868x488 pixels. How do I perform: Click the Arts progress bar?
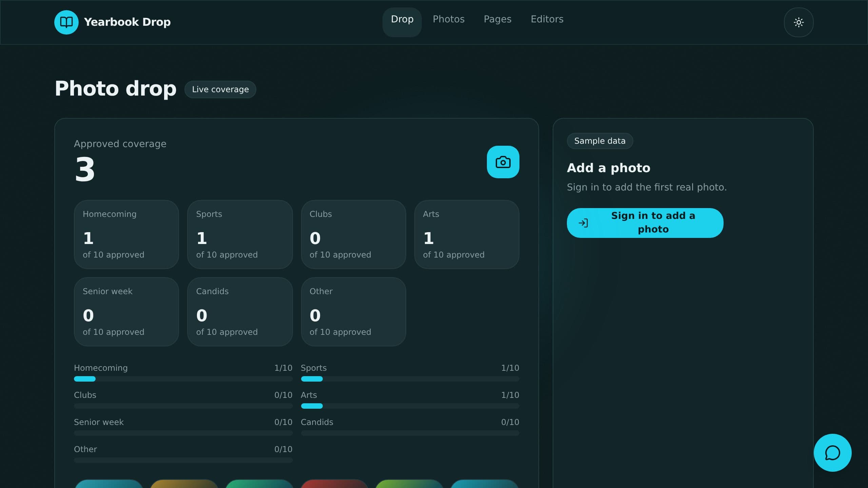(410, 406)
